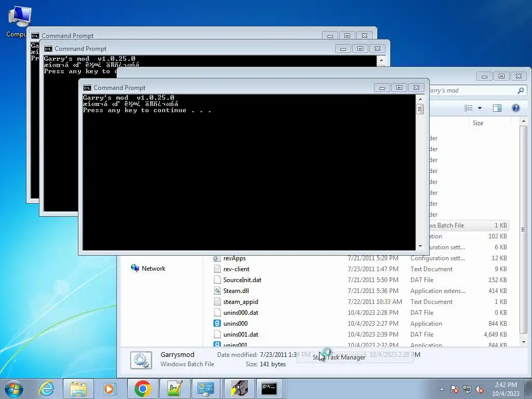Click the front Command Prompt title icon
The width and height of the screenshot is (532, 399).
pos(87,88)
